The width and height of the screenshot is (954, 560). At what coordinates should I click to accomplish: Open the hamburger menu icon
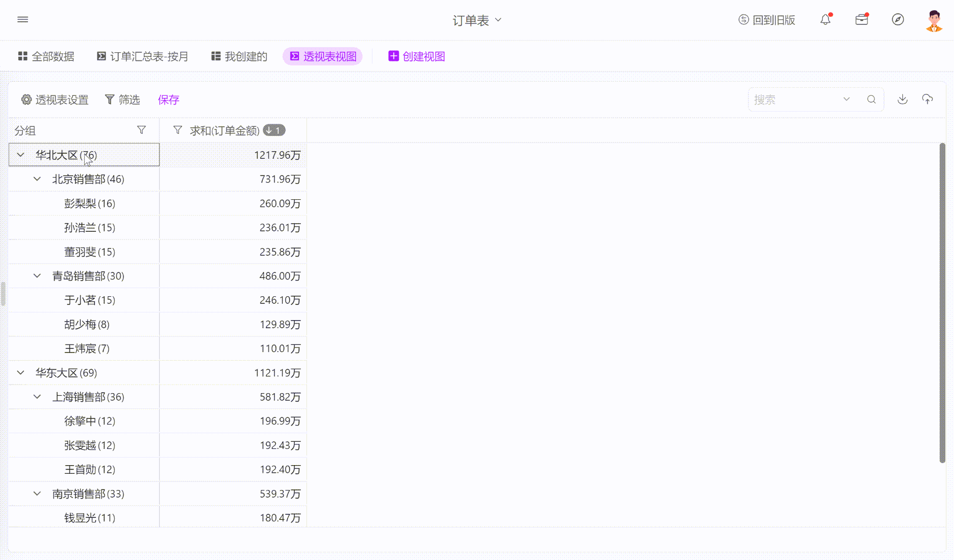(23, 19)
